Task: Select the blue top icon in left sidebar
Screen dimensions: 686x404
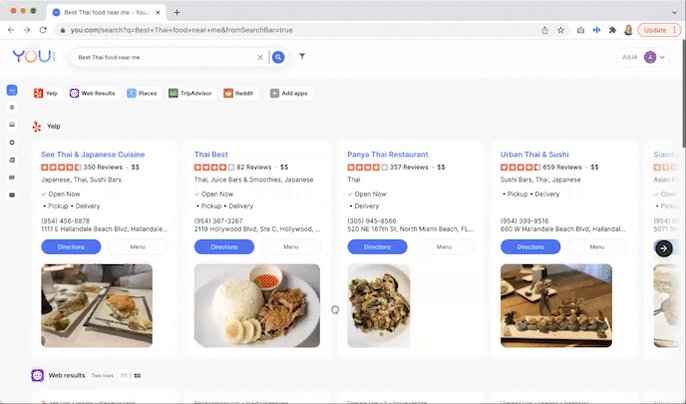Action: tap(12, 90)
